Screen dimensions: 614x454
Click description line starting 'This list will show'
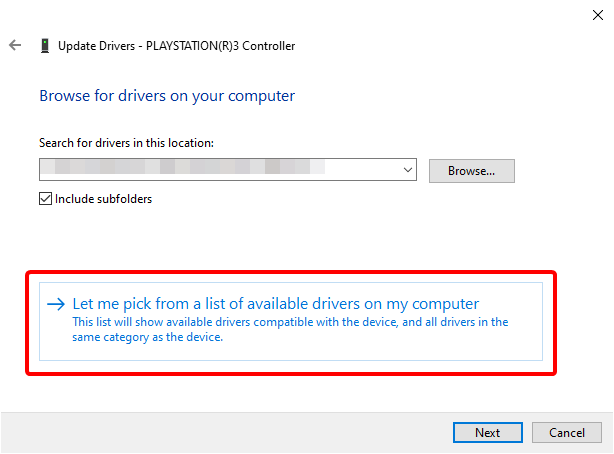click(290, 322)
